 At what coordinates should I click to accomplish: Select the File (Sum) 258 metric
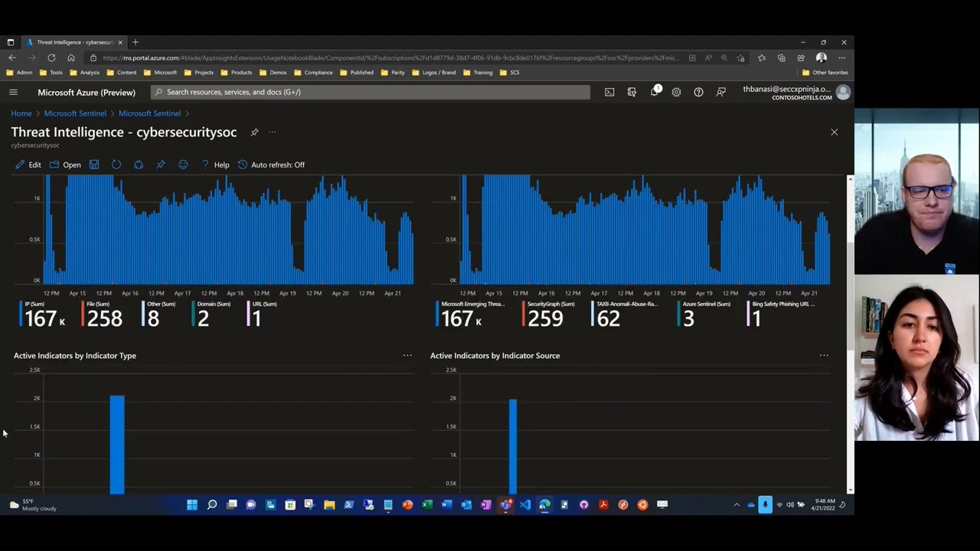click(103, 314)
